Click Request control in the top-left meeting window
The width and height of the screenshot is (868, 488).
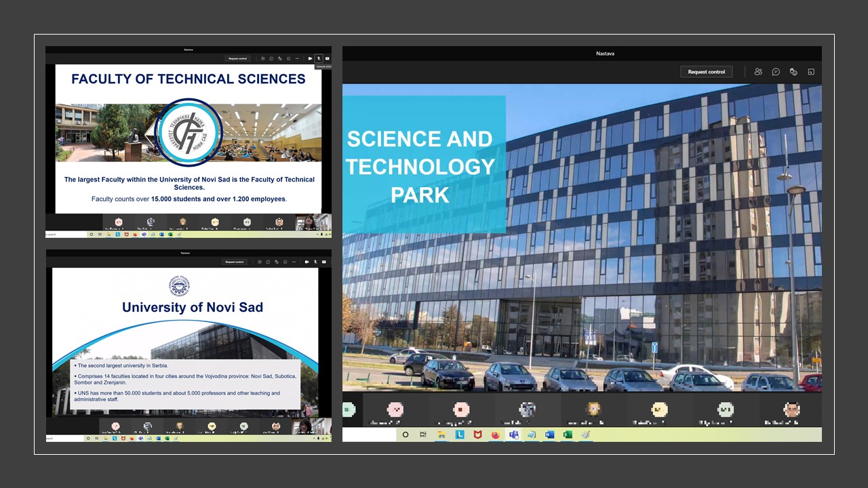pos(238,59)
